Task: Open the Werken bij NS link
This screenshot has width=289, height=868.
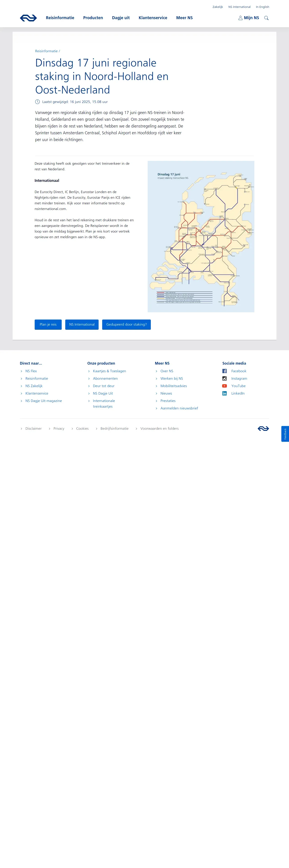Action: pyautogui.click(x=172, y=378)
